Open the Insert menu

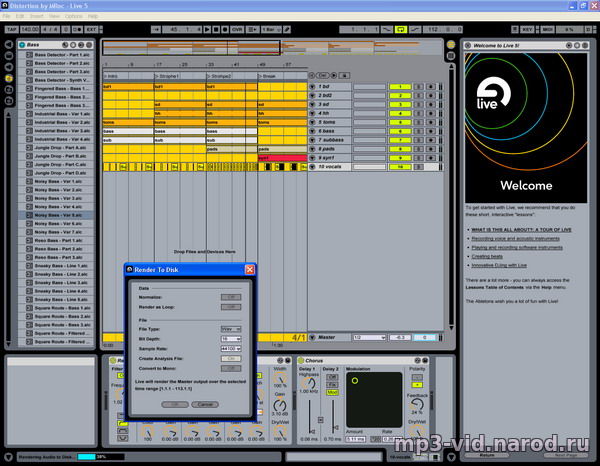point(37,16)
